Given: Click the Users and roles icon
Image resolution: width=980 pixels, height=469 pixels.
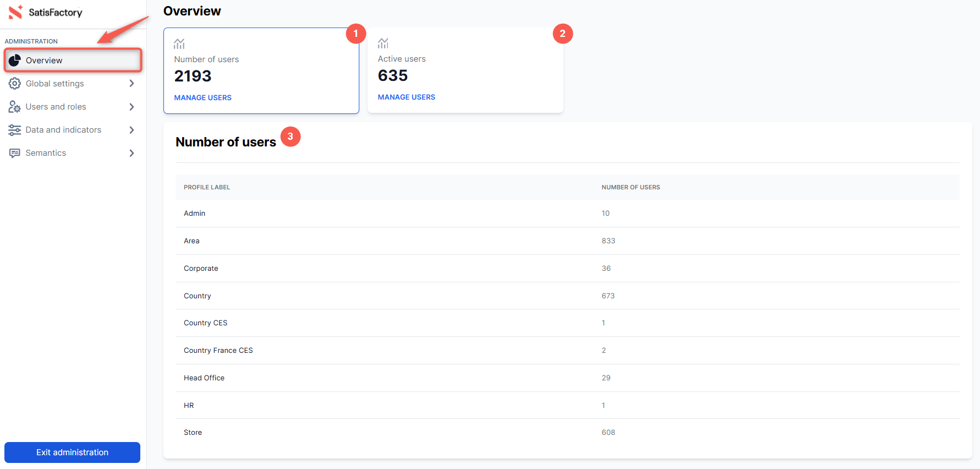Looking at the screenshot, I should tap(15, 107).
